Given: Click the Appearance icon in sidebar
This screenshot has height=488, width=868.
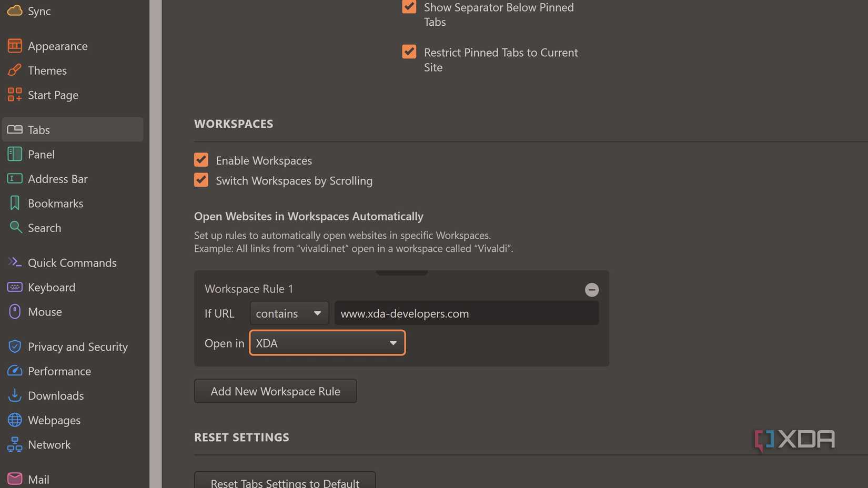Looking at the screenshot, I should pos(15,46).
